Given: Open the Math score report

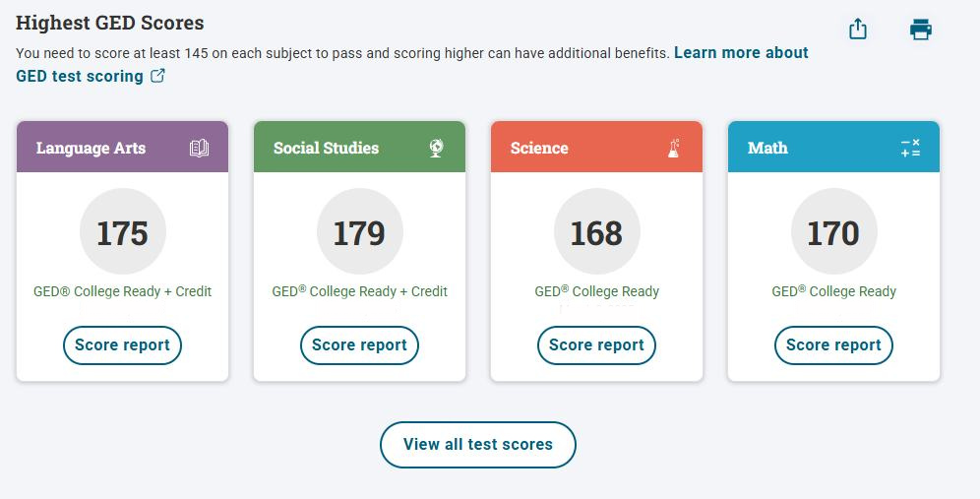Looking at the screenshot, I should 833,345.
